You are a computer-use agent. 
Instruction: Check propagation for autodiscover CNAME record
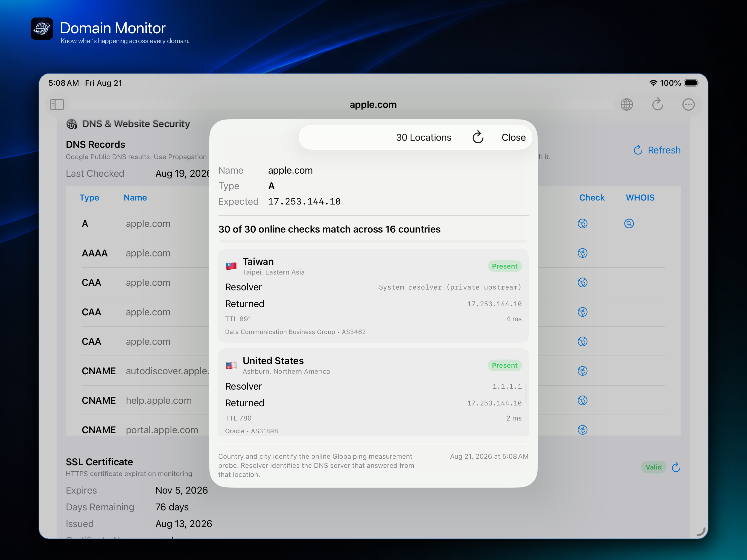(583, 371)
